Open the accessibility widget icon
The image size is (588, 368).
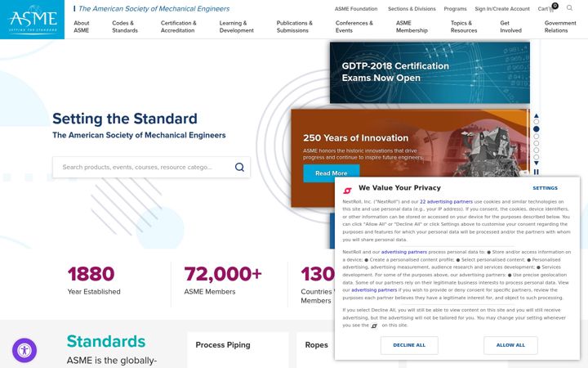pyautogui.click(x=24, y=350)
